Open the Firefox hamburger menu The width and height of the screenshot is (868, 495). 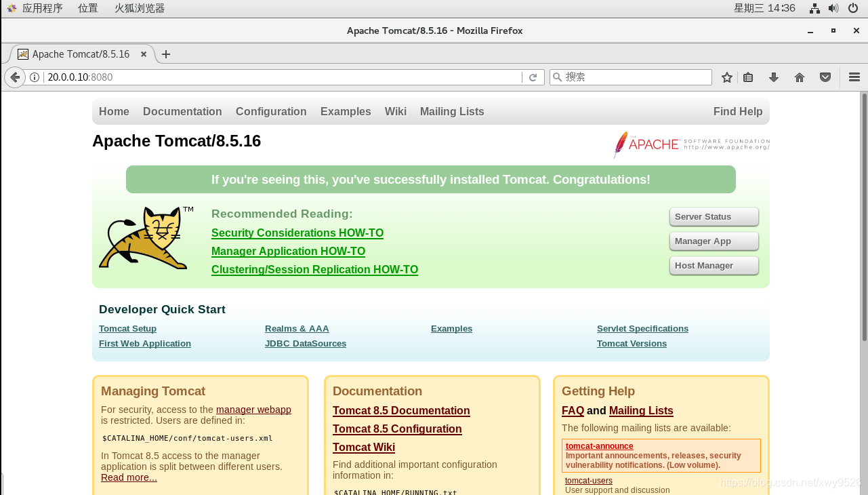[854, 77]
